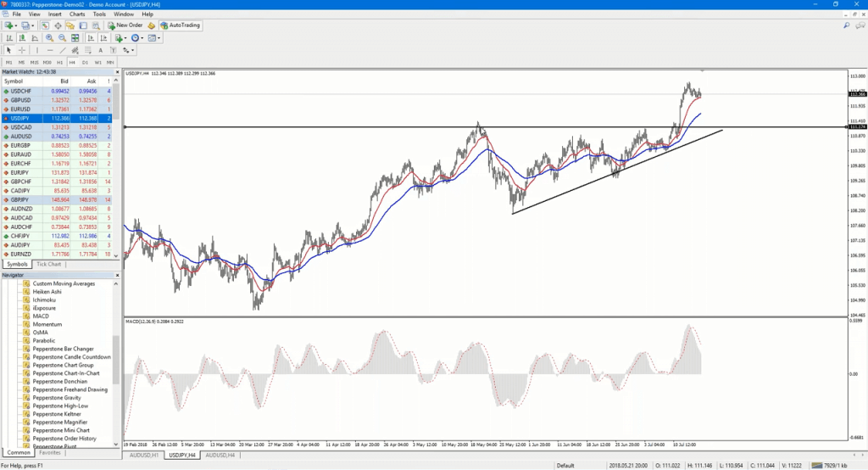Select Ichimoku indicator in Navigator
The height and width of the screenshot is (470, 868).
[x=44, y=299]
